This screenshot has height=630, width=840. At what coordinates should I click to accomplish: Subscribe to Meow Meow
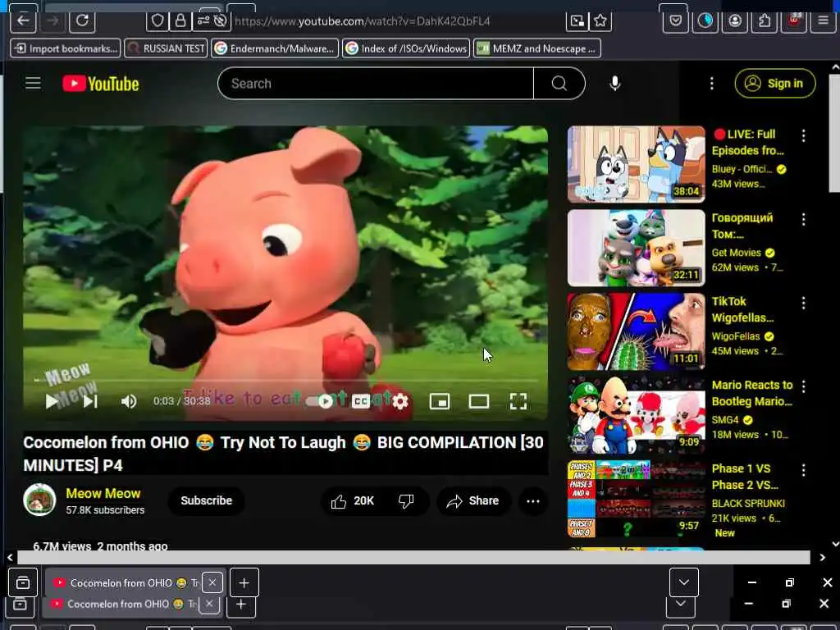point(206,500)
